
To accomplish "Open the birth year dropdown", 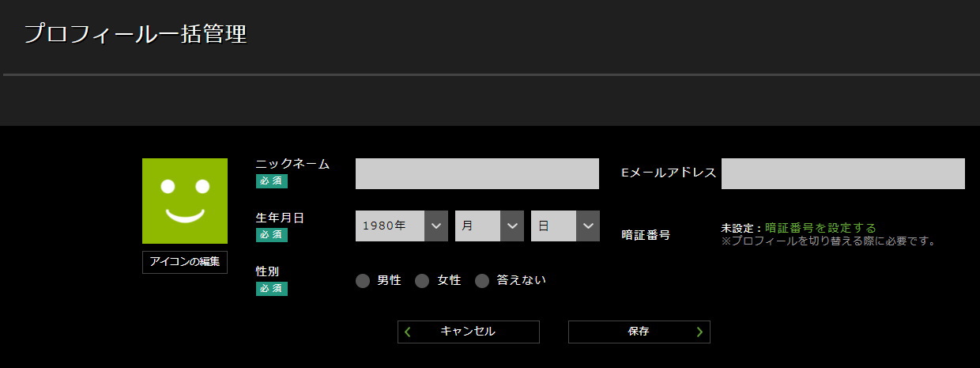I will (401, 226).
